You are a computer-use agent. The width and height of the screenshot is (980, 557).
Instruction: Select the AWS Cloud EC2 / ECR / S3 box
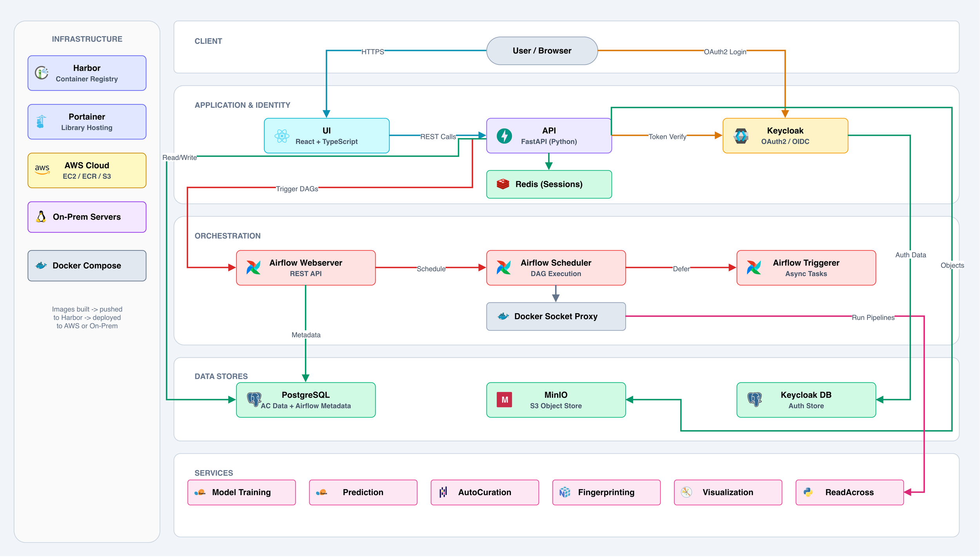87,171
